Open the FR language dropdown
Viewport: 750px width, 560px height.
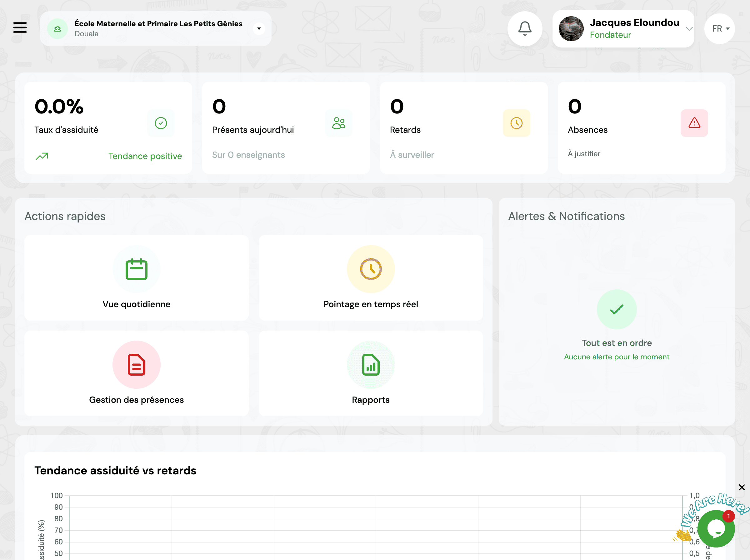point(720,29)
